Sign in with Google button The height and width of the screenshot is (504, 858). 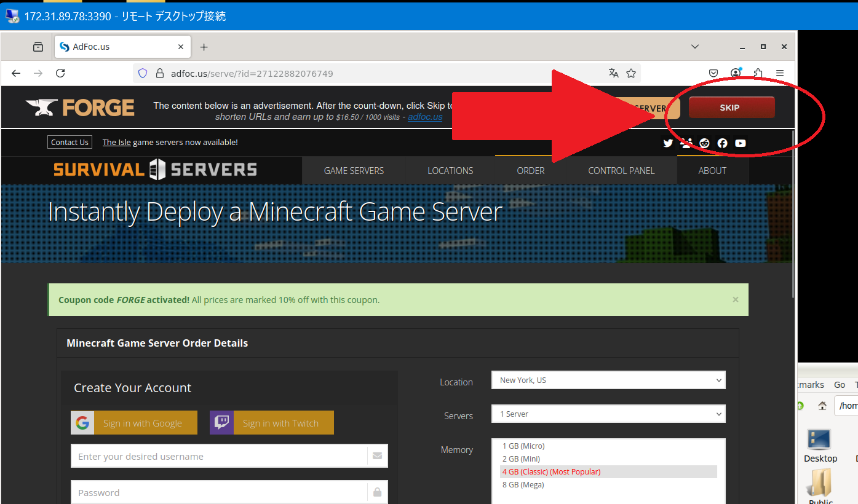click(x=134, y=423)
